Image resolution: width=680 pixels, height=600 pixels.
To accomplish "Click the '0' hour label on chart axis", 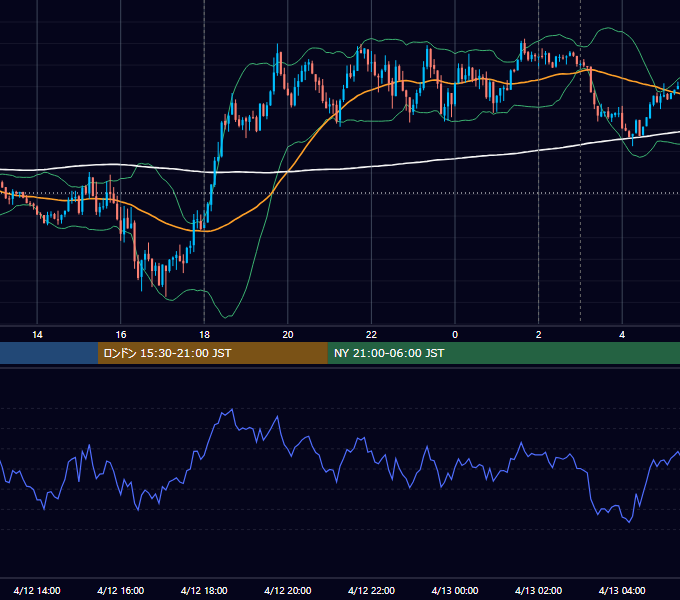I will tap(455, 335).
